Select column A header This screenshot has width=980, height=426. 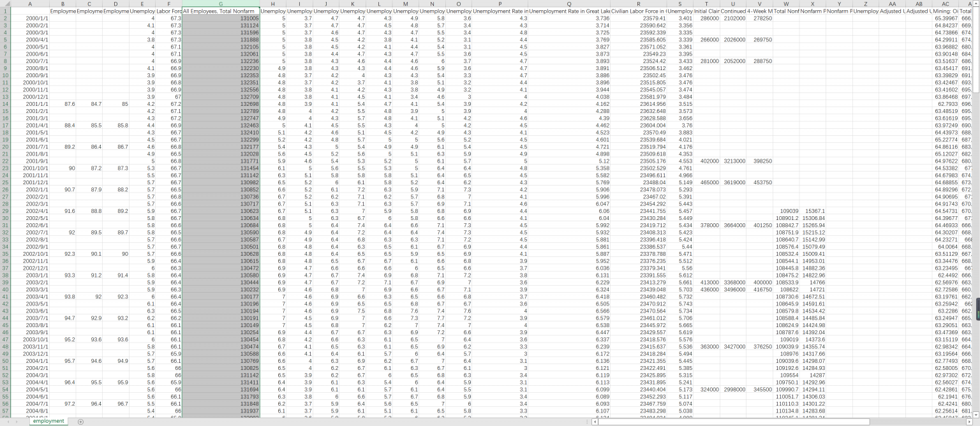[x=30, y=4]
